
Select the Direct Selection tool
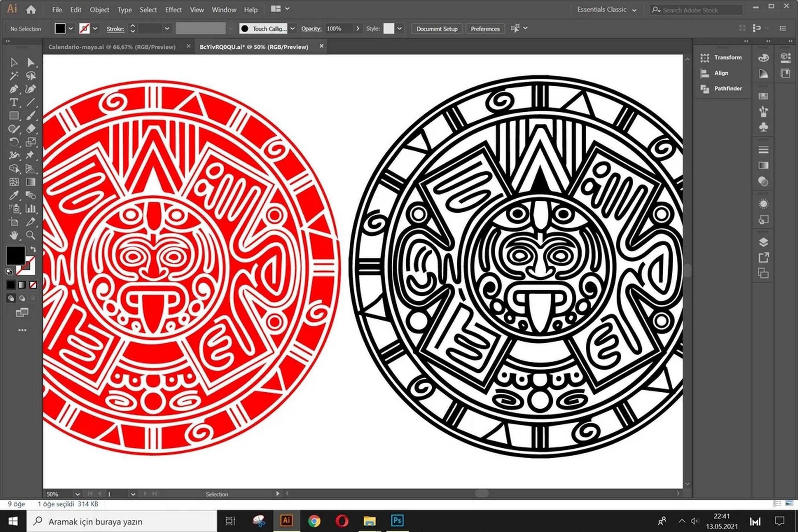(x=30, y=62)
